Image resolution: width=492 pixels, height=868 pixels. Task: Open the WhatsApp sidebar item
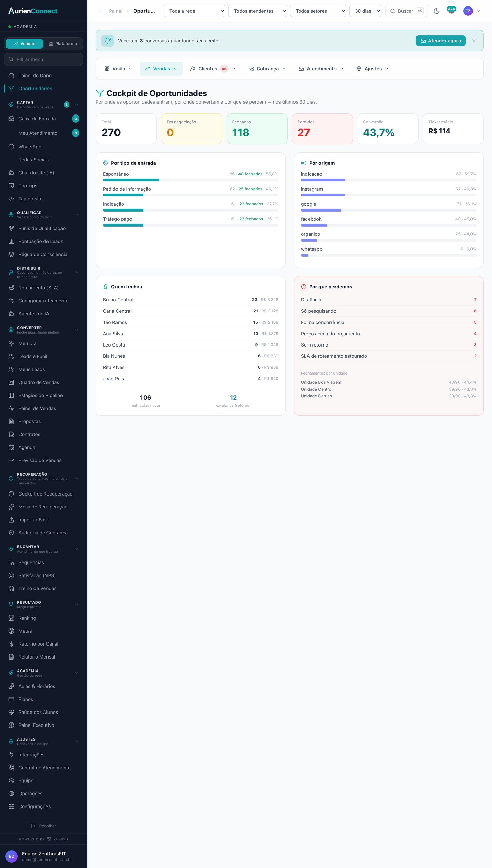(44, 147)
